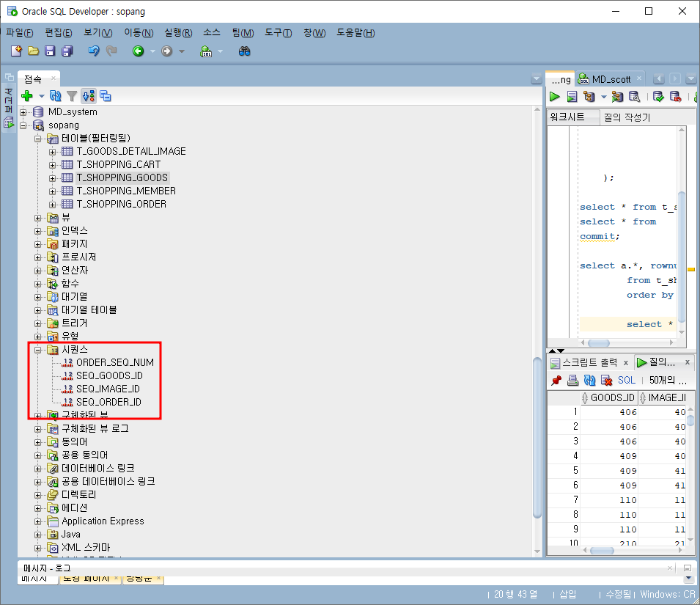The image size is (700, 605).
Task: Expand the MD_system connection node
Action: coord(23,112)
